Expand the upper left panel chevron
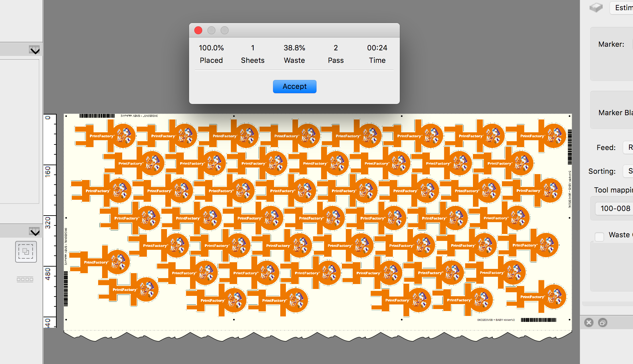 [35, 50]
